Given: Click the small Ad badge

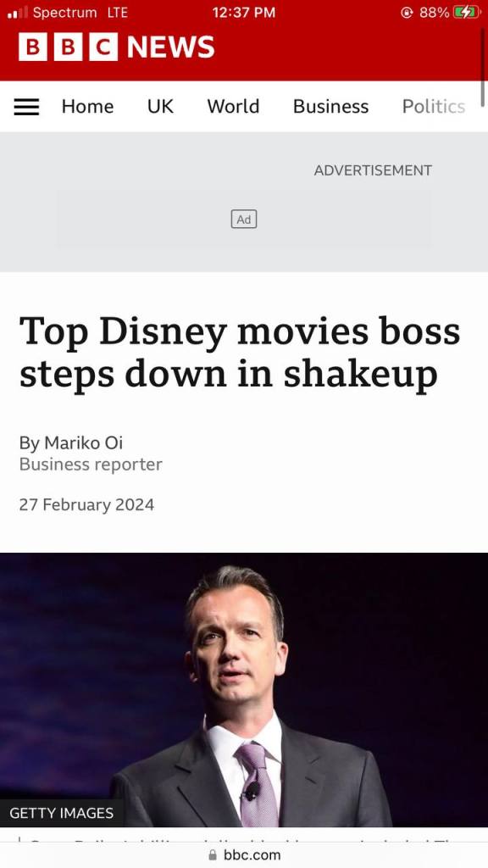Looking at the screenshot, I should [x=243, y=220].
